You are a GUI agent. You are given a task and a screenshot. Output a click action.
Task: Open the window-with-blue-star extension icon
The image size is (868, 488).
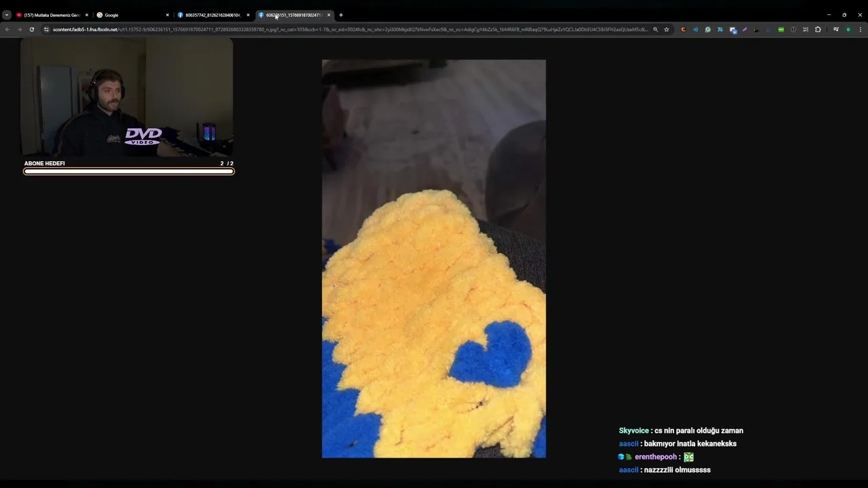[733, 30]
